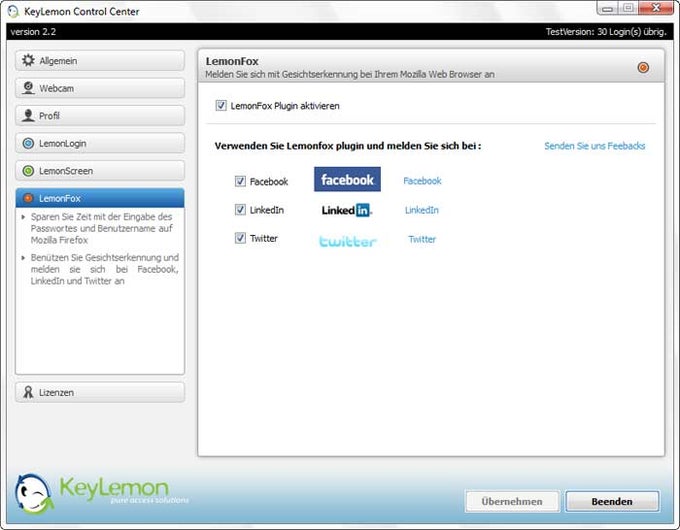The height and width of the screenshot is (530, 680).
Task: Open the LinkedIn hyperlink
Action: tap(422, 210)
